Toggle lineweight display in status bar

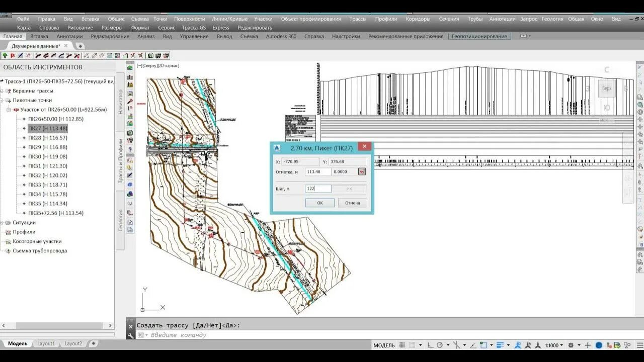pyautogui.click(x=500, y=345)
